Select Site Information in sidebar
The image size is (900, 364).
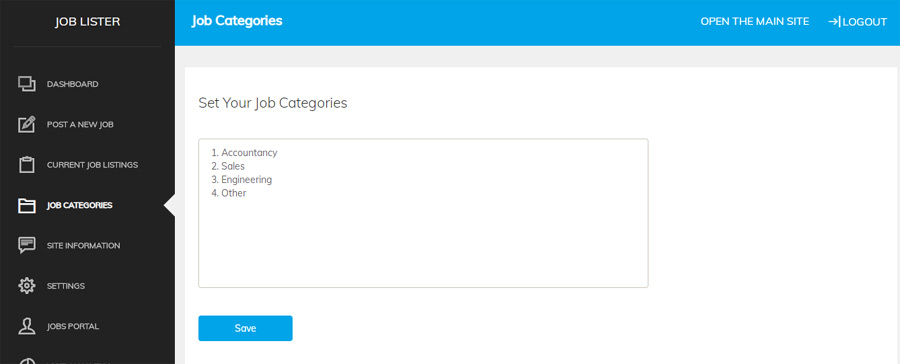83,245
